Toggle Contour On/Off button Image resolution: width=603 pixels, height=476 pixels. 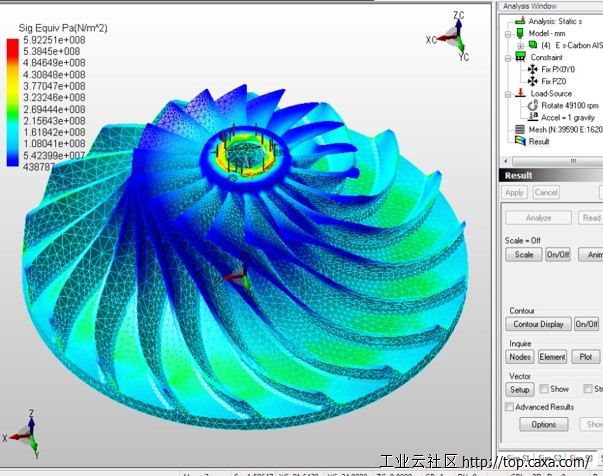tap(586, 324)
